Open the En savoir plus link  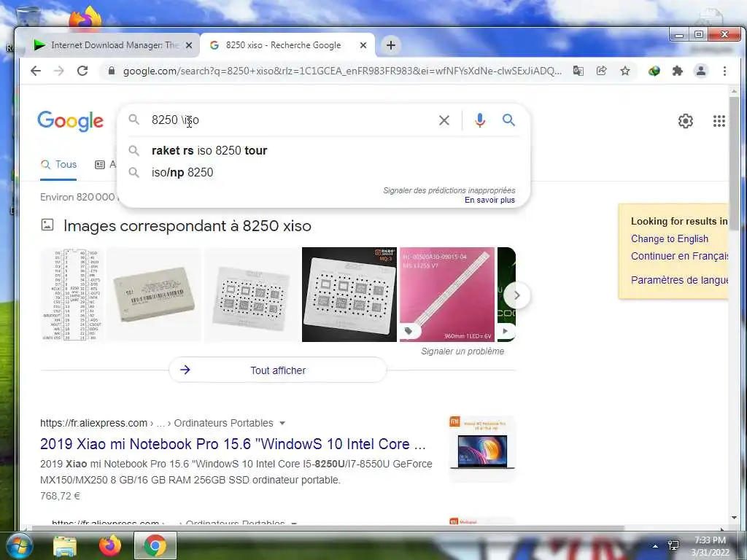pos(489,200)
